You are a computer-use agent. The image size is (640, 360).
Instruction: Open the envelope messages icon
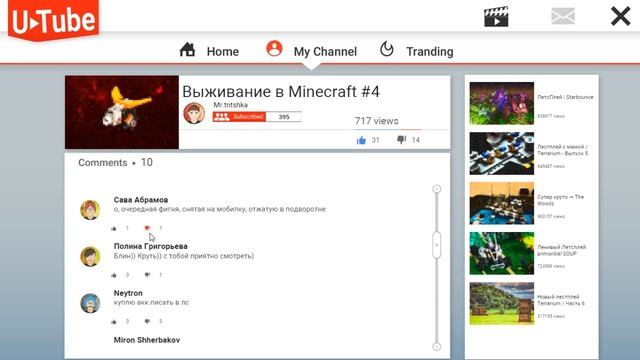click(563, 16)
